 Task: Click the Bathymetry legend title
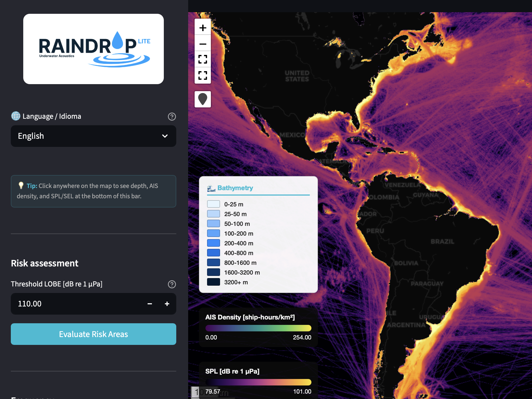pos(235,188)
